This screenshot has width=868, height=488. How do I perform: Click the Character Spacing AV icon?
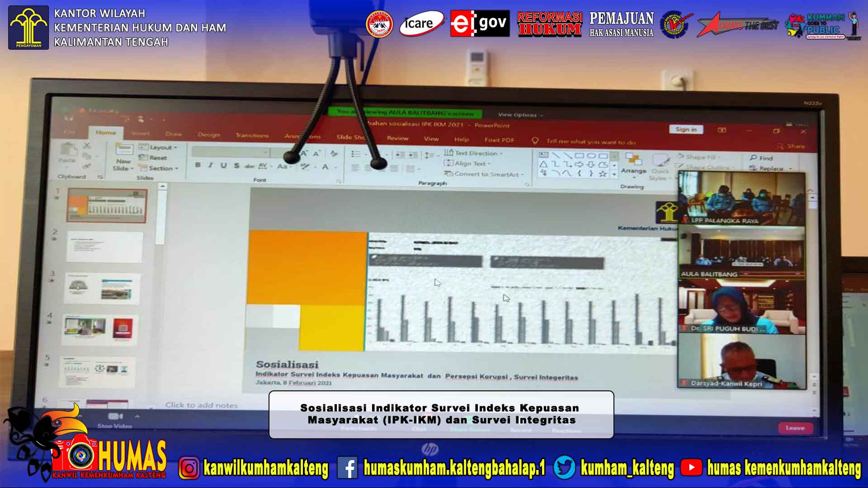pos(263,166)
